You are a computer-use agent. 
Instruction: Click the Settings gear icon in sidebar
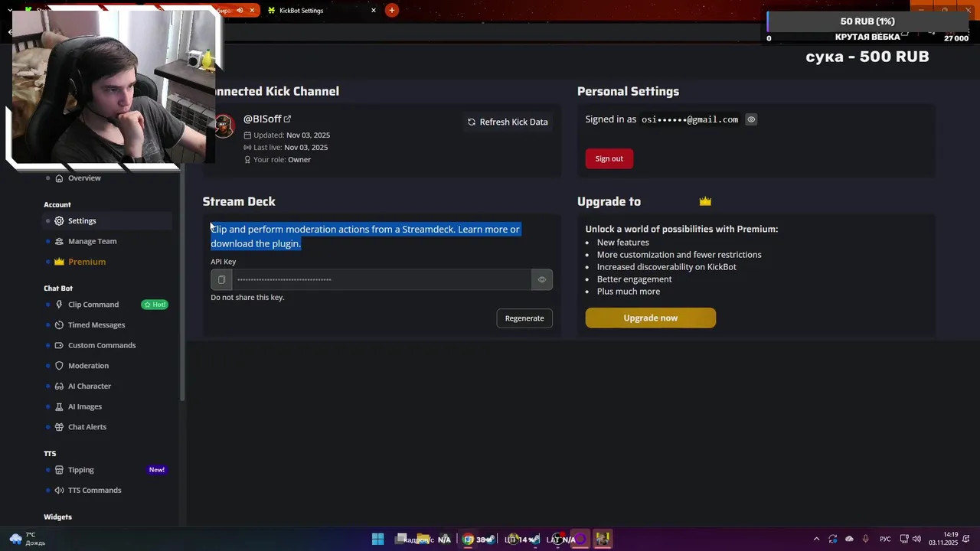[59, 221]
